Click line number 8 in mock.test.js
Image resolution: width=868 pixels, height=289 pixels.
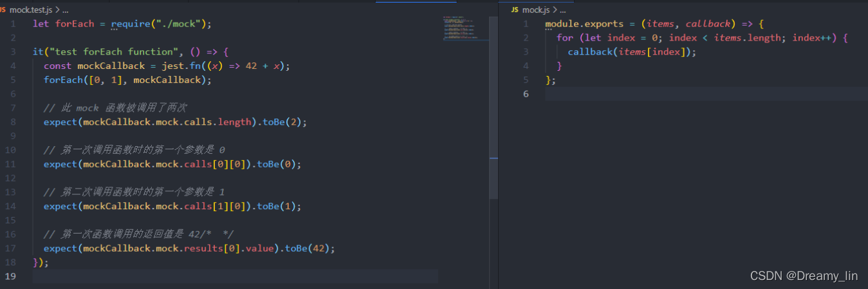(x=14, y=122)
